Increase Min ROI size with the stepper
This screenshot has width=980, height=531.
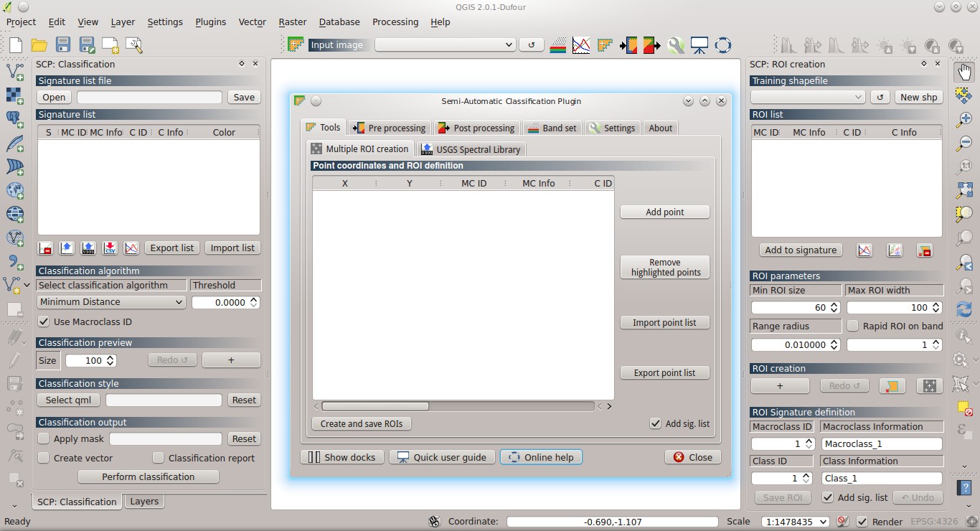(834, 304)
